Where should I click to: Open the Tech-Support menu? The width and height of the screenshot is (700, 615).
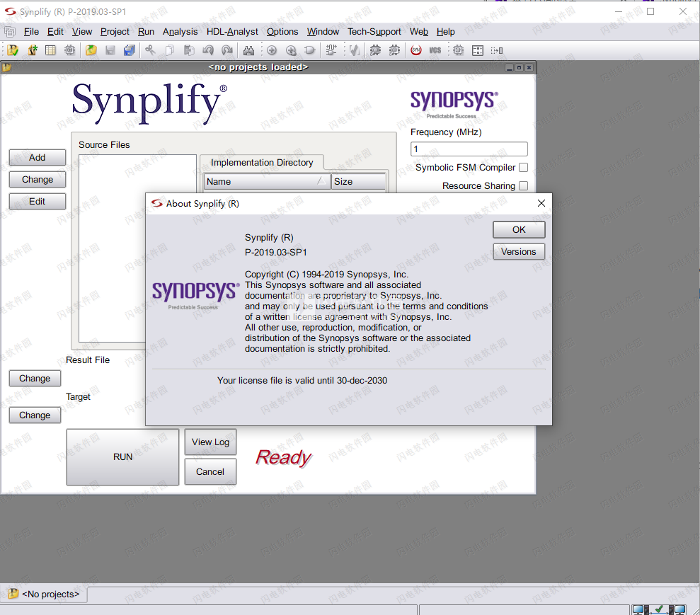click(x=374, y=32)
